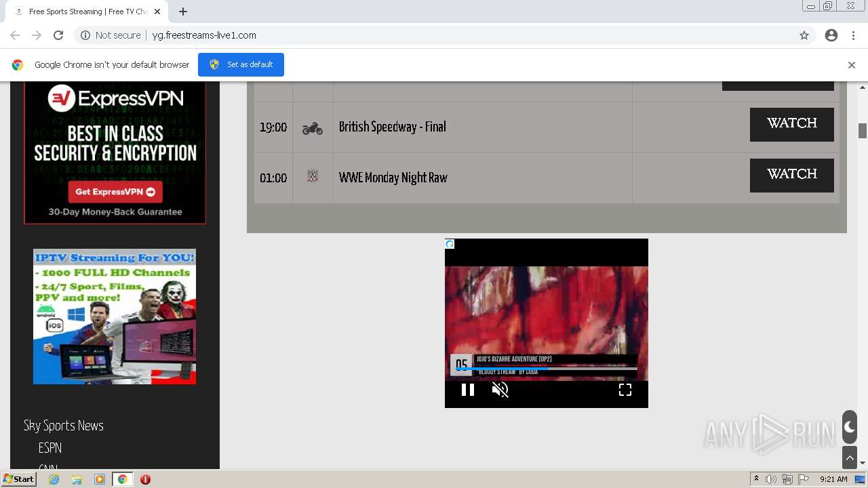The image size is (868, 488).
Task: Launch Internet Explorer from the taskbar
Action: [54, 479]
